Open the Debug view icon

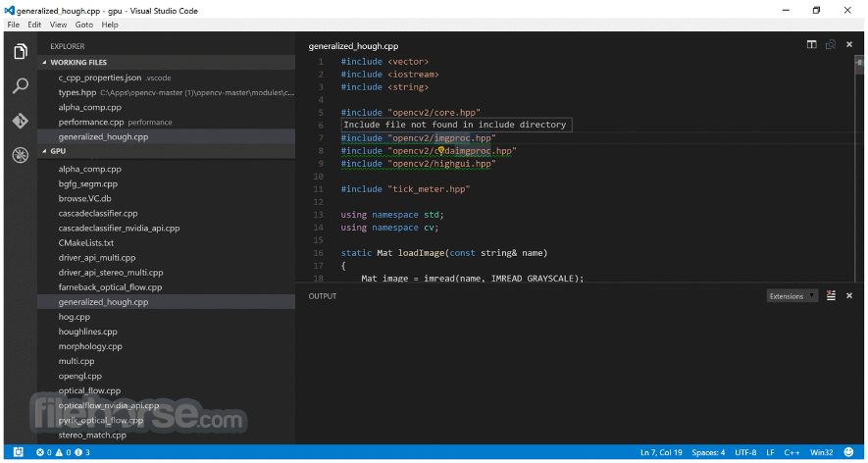click(21, 155)
